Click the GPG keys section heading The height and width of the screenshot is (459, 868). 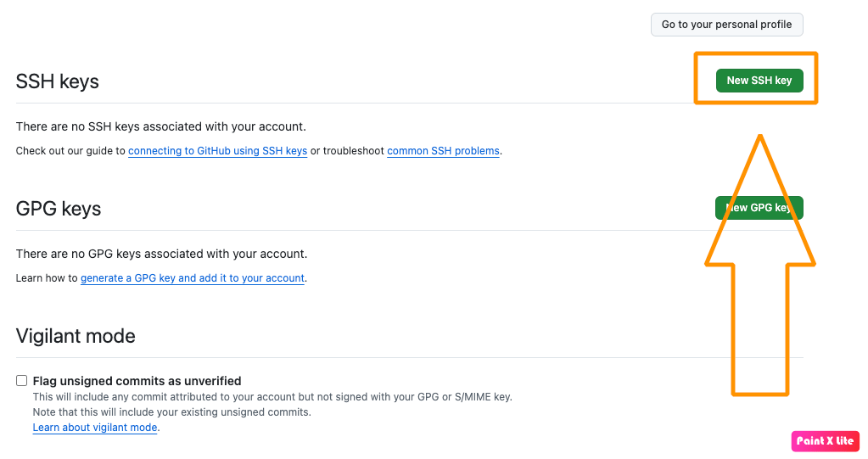pyautogui.click(x=59, y=209)
